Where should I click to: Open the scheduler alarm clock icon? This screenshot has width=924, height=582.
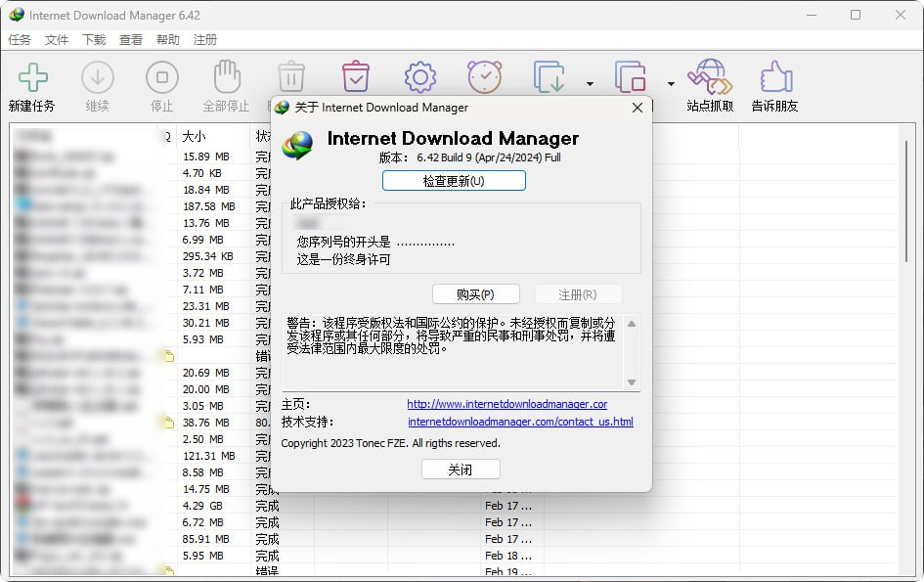pyautogui.click(x=484, y=77)
